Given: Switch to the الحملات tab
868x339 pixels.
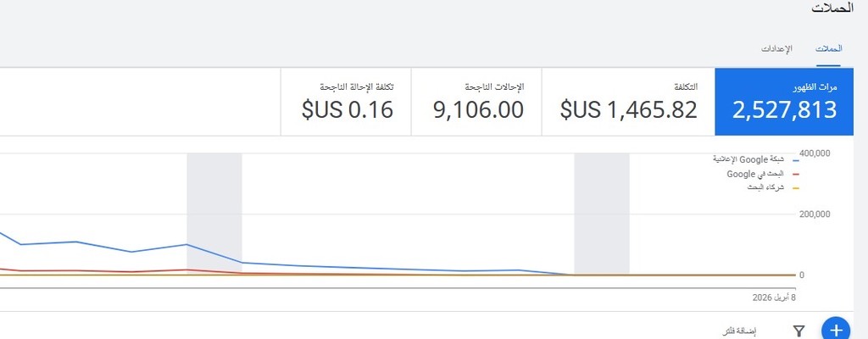Looking at the screenshot, I should click(x=828, y=48).
